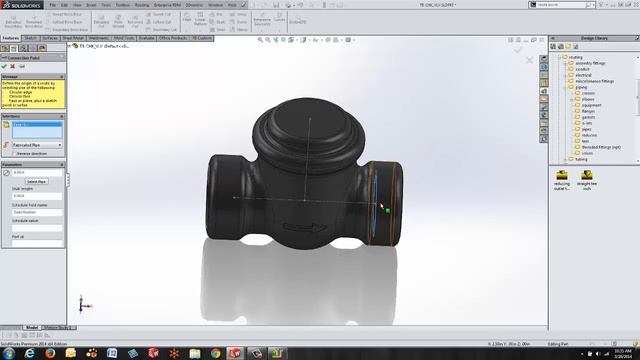Open the Hole Wizard tool
Screen dimensions: 640x360
coord(118,22)
